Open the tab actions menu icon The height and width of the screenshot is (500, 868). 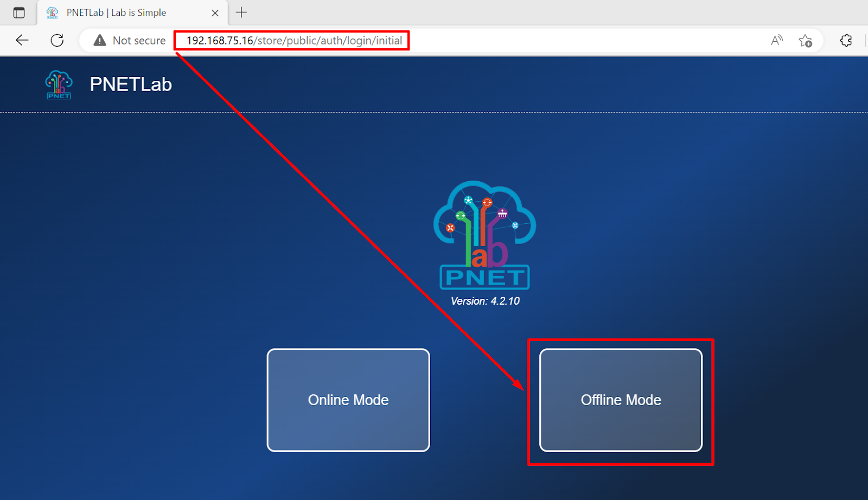click(19, 12)
